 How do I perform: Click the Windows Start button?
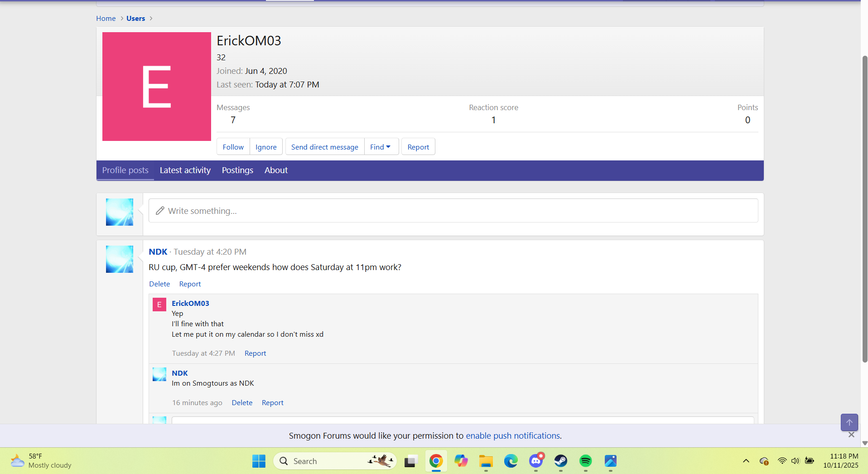point(259,461)
